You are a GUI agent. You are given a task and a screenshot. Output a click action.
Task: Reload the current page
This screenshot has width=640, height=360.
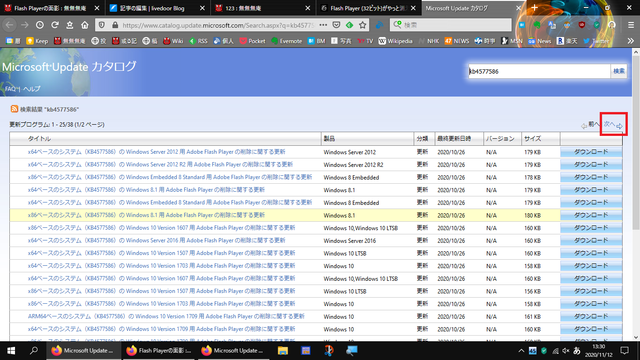[55, 25]
